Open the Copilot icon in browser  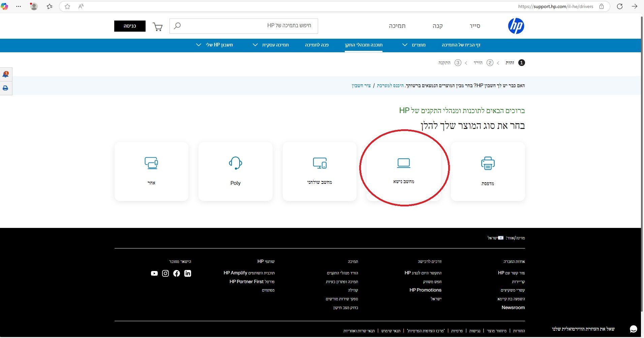(4, 6)
